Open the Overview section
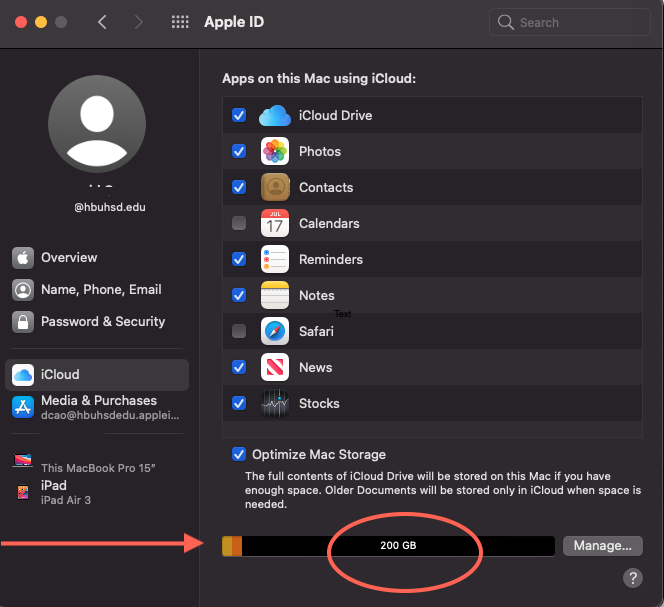 [97, 258]
